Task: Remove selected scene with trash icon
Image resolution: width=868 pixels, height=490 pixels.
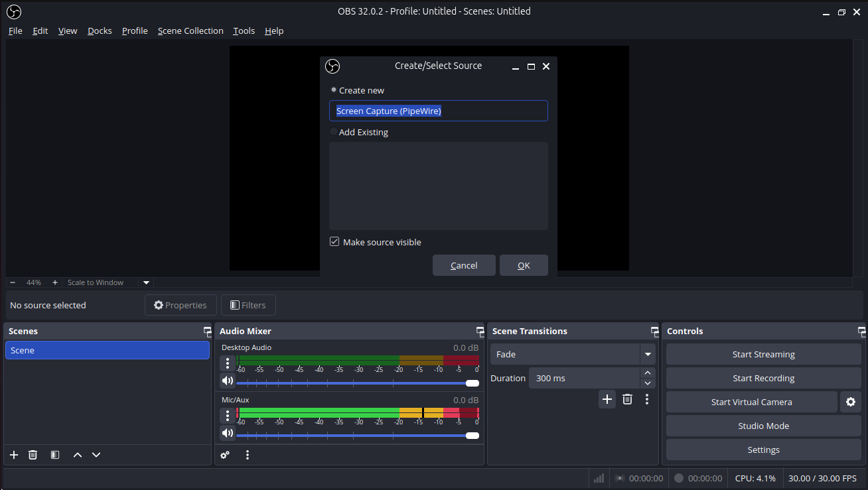Action: (x=33, y=455)
